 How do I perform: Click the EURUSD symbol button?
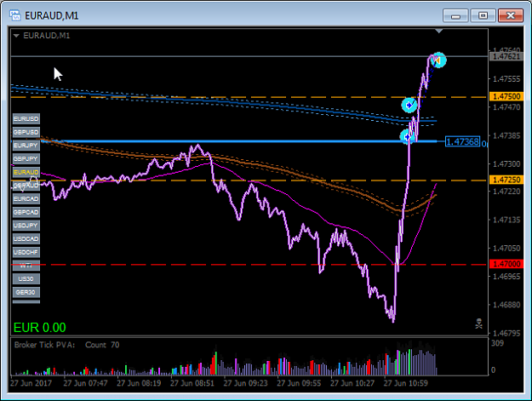coord(26,118)
